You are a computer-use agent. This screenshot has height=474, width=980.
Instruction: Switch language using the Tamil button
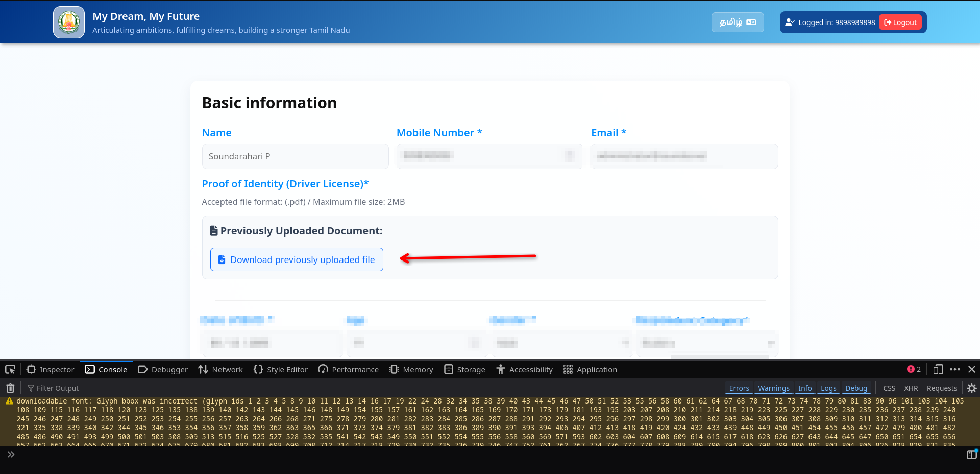(x=737, y=22)
